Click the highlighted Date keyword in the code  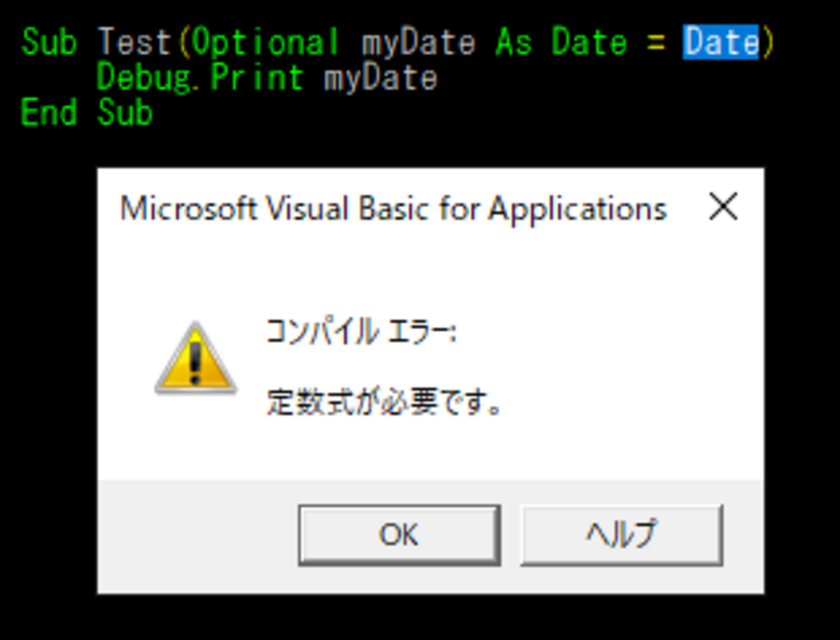719,41
